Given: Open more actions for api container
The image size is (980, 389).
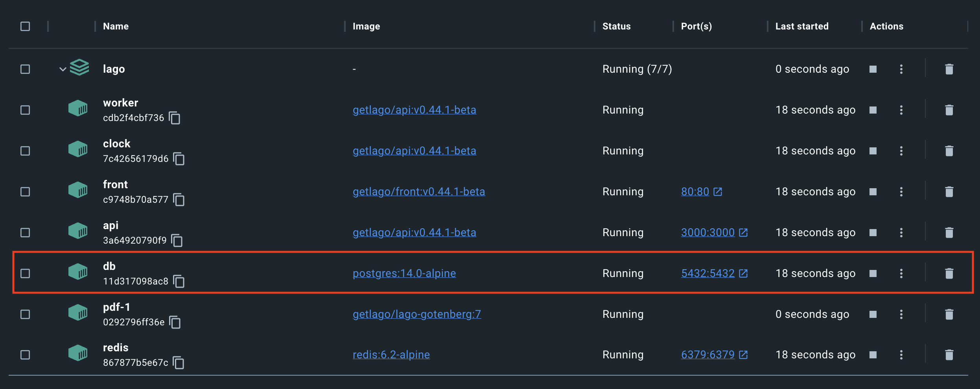Looking at the screenshot, I should pyautogui.click(x=901, y=233).
